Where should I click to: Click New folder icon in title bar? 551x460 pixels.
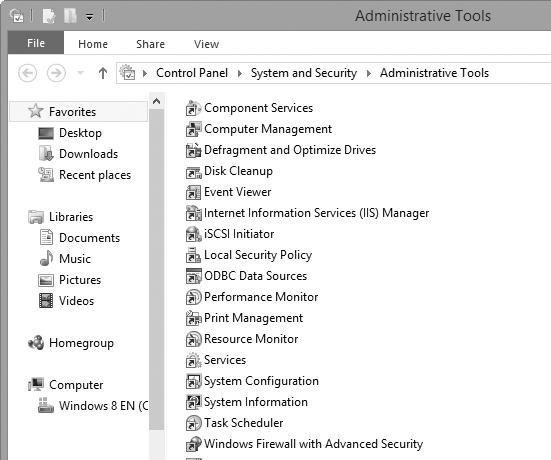70,16
